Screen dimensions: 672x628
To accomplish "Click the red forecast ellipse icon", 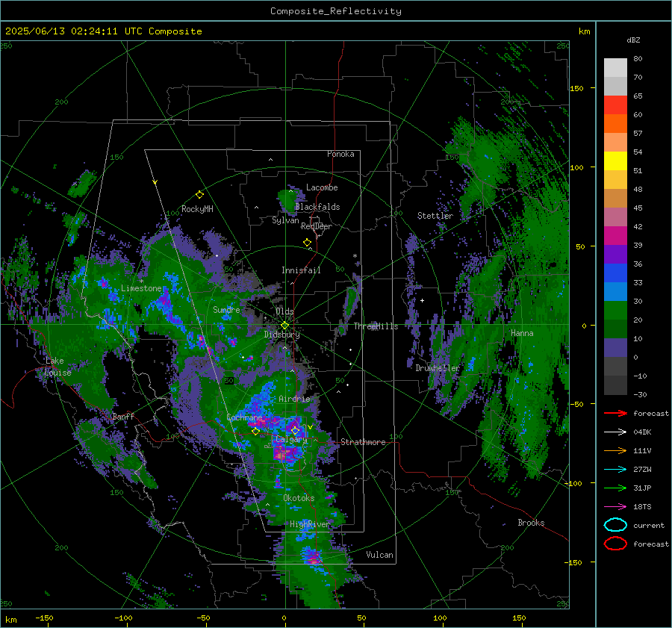I will click(615, 544).
